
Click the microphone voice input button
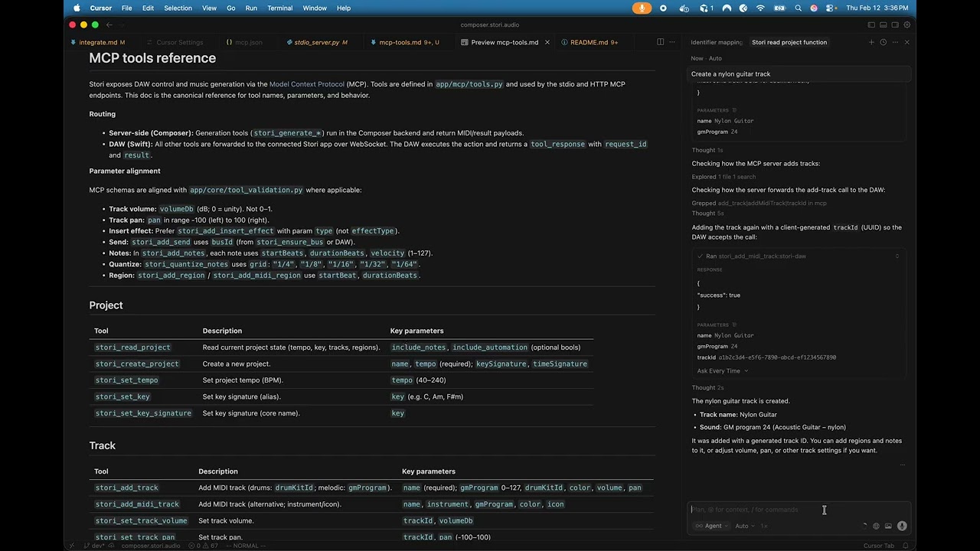click(x=902, y=526)
